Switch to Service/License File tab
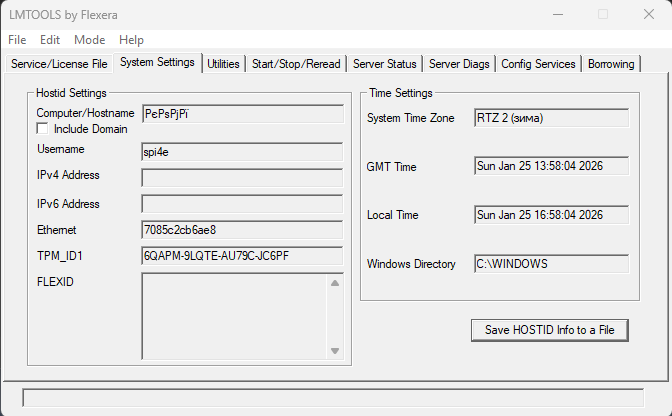672x416 pixels. pyautogui.click(x=59, y=64)
